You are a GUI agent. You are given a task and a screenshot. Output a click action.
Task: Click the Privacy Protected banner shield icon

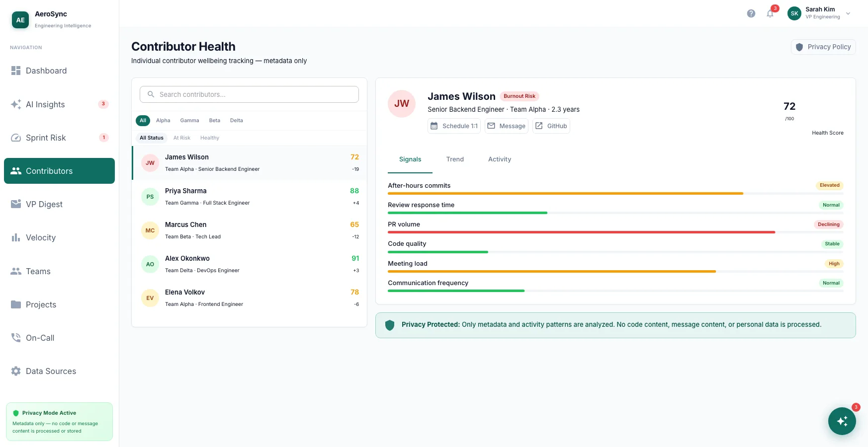pos(390,325)
